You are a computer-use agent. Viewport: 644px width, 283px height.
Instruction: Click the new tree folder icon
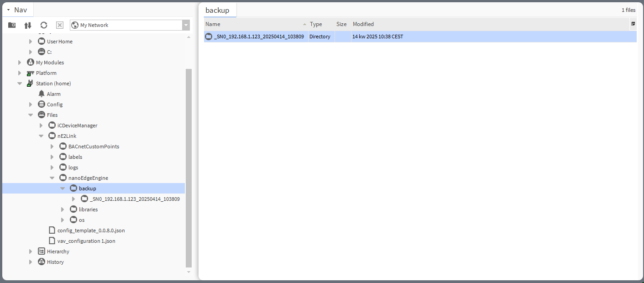pyautogui.click(x=12, y=25)
